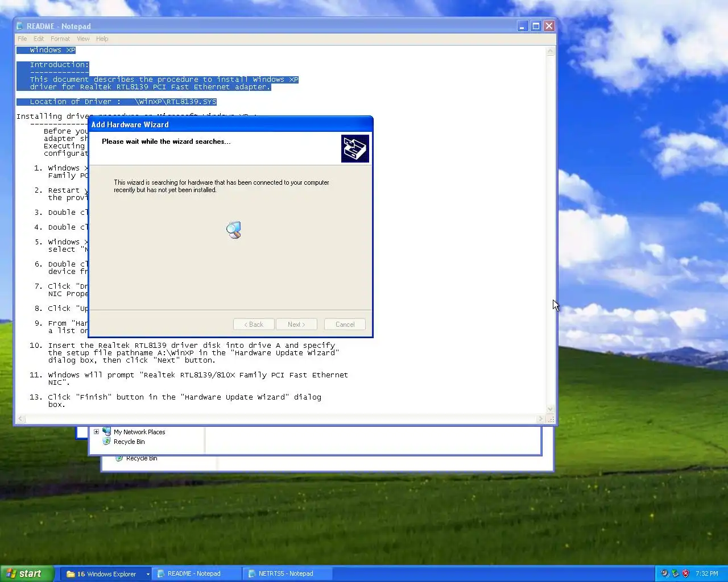Viewport: 728px width, 582px height.
Task: Switch to NETRTS5 - Notepad on the taskbar
Action: point(287,573)
